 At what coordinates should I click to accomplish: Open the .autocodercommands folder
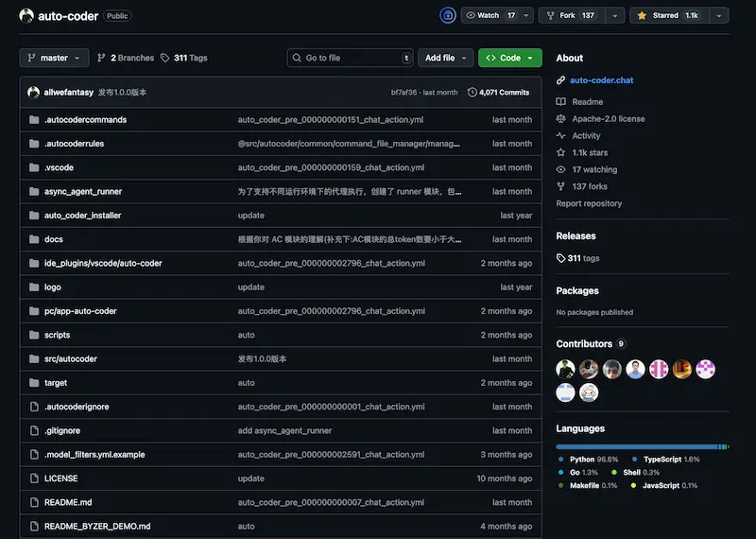coord(85,120)
